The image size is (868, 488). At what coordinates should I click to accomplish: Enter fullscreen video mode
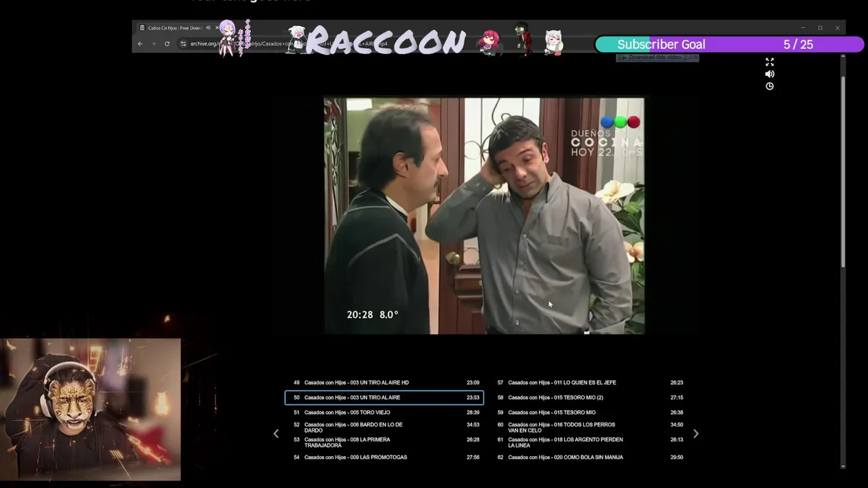click(x=770, y=62)
